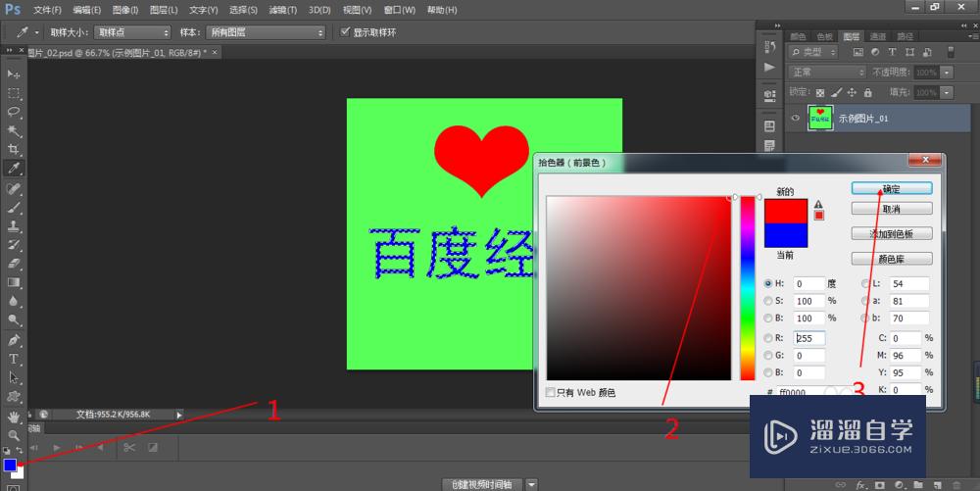Open the layer filter 类型 dropdown
This screenshot has width=980, height=491.
[x=812, y=53]
